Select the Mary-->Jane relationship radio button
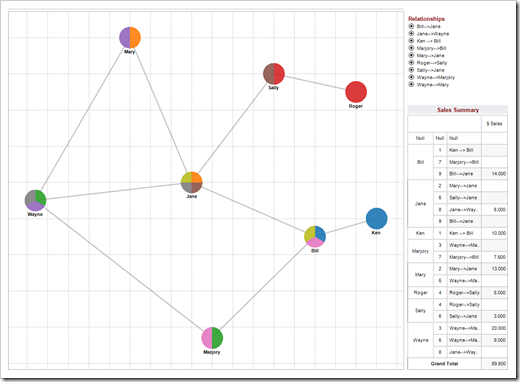Image resolution: width=520 pixels, height=382 pixels. coord(411,55)
